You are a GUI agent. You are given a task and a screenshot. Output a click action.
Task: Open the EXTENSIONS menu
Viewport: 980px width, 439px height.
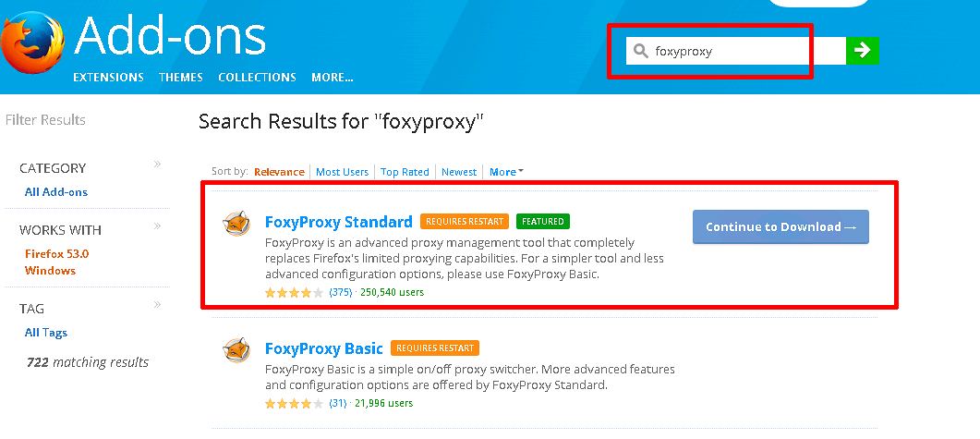tap(109, 78)
